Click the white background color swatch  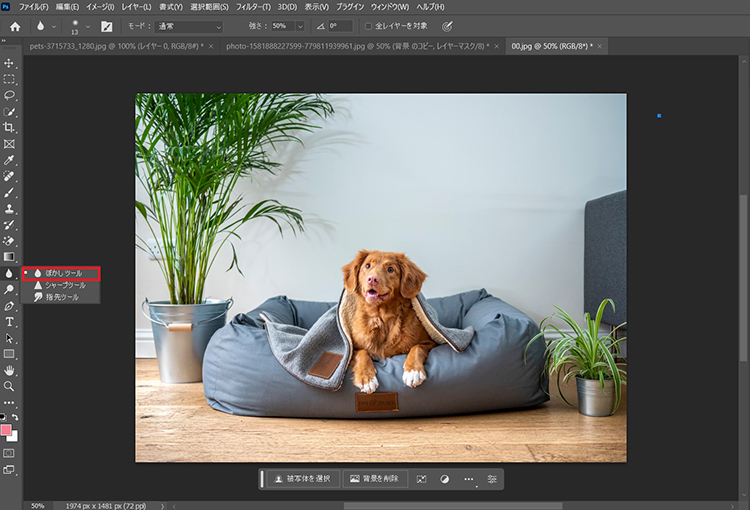click(x=14, y=437)
